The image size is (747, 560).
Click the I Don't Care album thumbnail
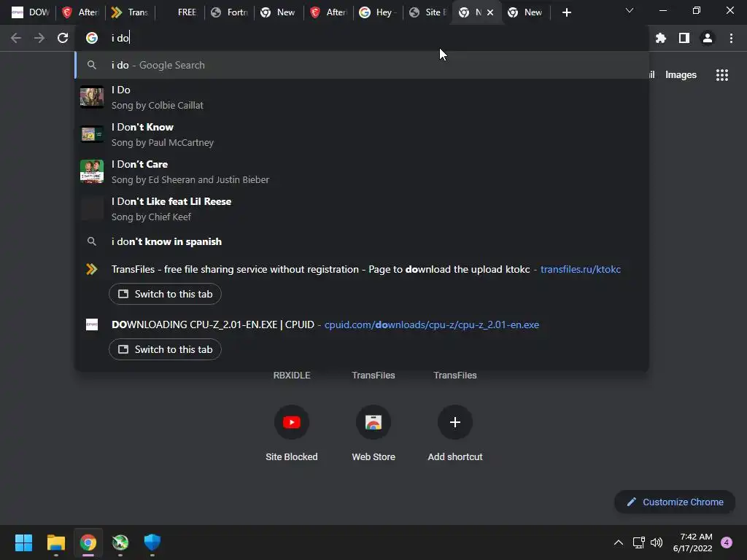[91, 171]
